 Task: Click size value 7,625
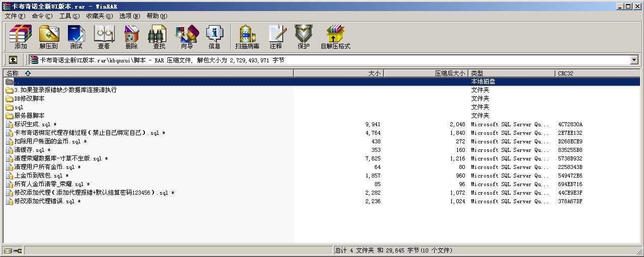pyautogui.click(x=373, y=158)
